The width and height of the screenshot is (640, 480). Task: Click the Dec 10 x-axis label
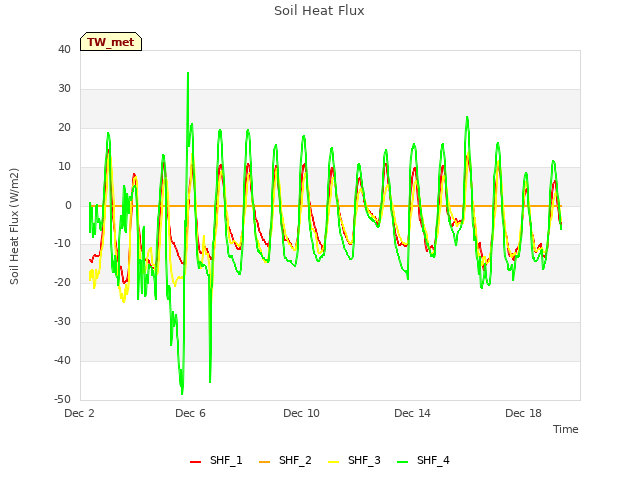coord(301,413)
